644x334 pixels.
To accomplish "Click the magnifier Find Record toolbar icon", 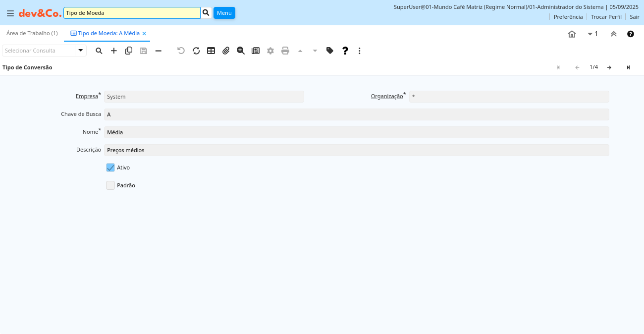I will (99, 51).
